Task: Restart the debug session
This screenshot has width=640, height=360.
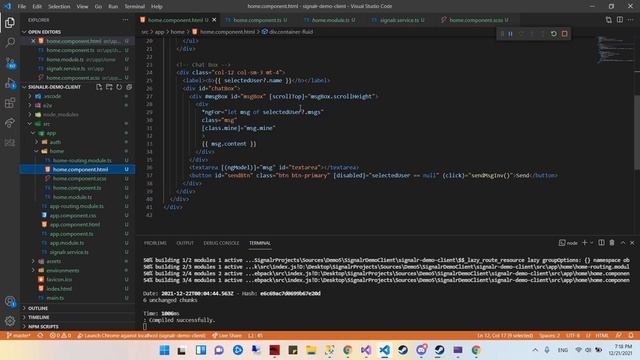Action: click(x=553, y=34)
